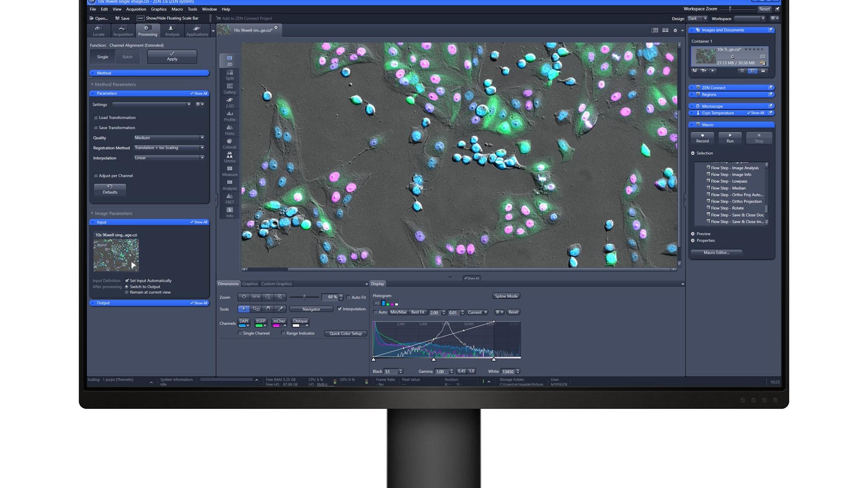
Task: Open the Acquisition menu
Action: (x=136, y=9)
